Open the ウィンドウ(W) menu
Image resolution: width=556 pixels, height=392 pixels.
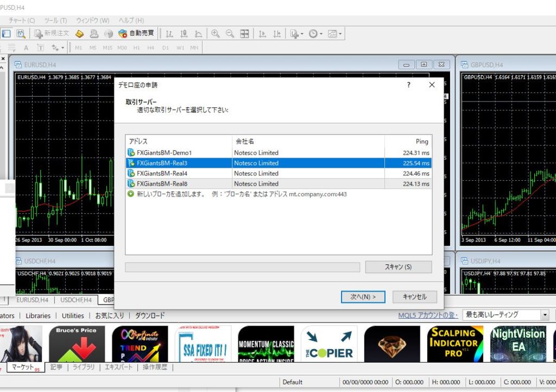tap(93, 21)
